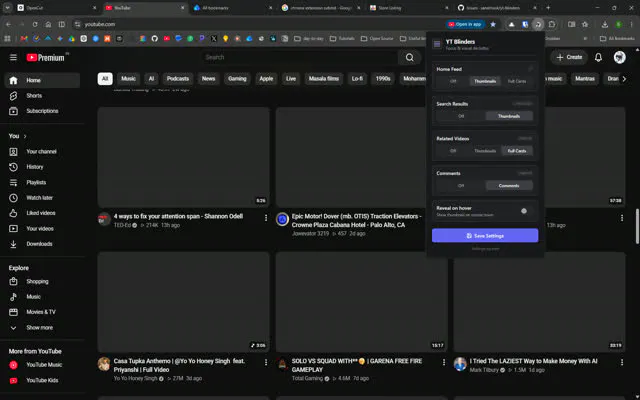Set Search Results to Off
The height and width of the screenshot is (400, 640).
(x=461, y=116)
